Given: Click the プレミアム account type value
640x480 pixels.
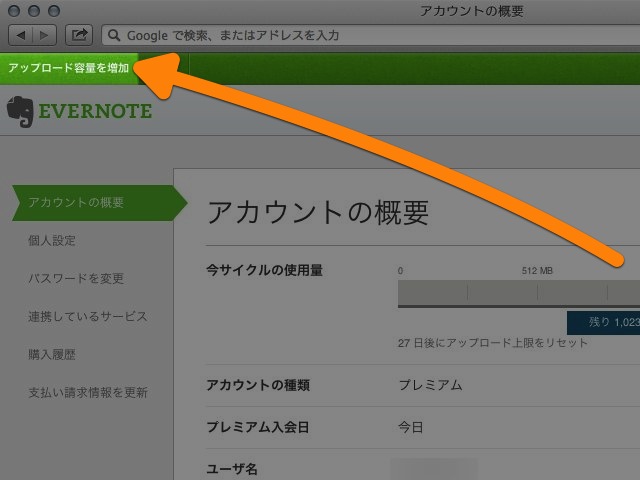Looking at the screenshot, I should pos(430,385).
